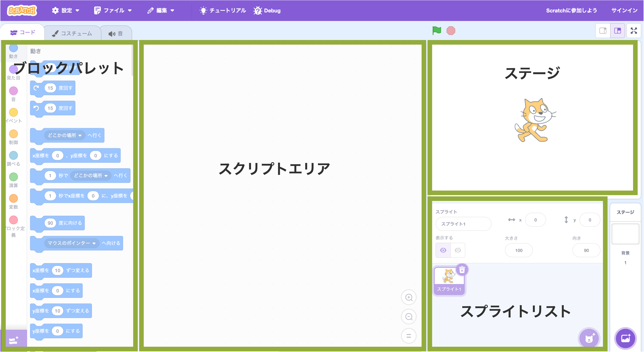
Task: Select the 演算 block category
Action: pyautogui.click(x=13, y=180)
